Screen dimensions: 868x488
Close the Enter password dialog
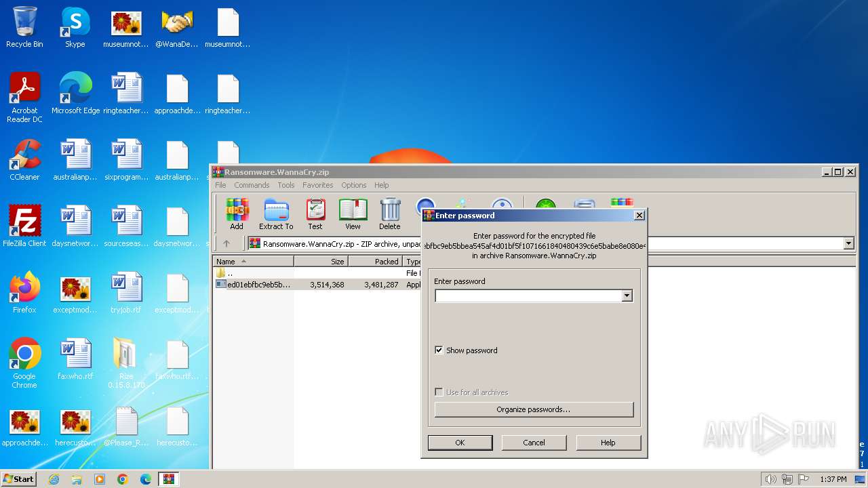point(639,216)
